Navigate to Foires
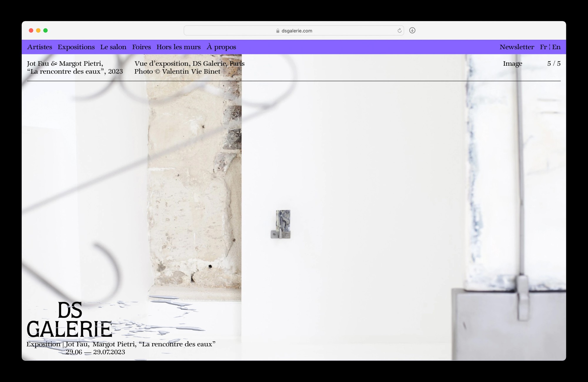Screen dimensions: 588x382 141,47
